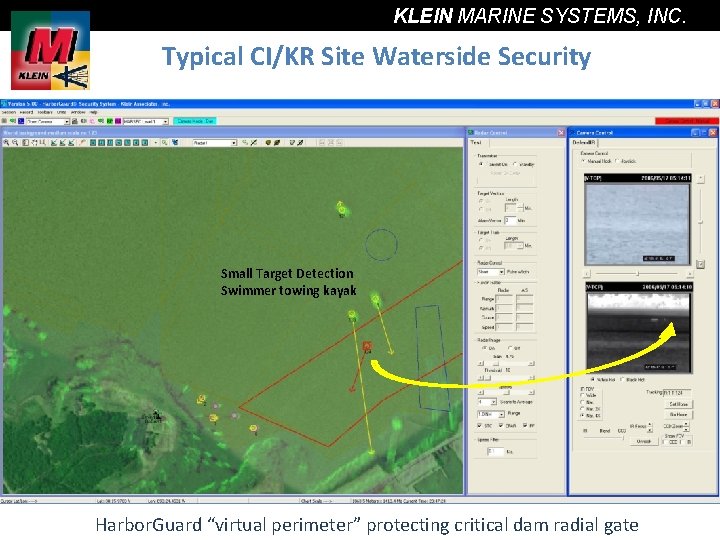
Task: Select White Hot radio below thermal image
Action: [x=592, y=380]
